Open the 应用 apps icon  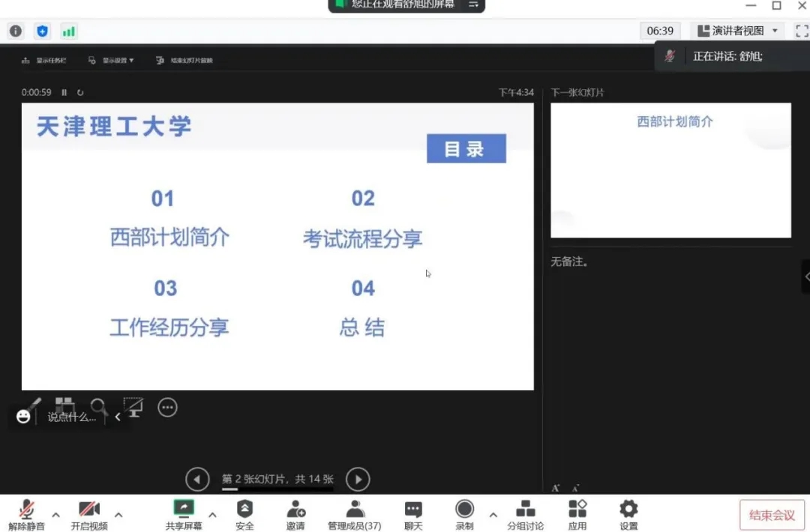pyautogui.click(x=577, y=510)
